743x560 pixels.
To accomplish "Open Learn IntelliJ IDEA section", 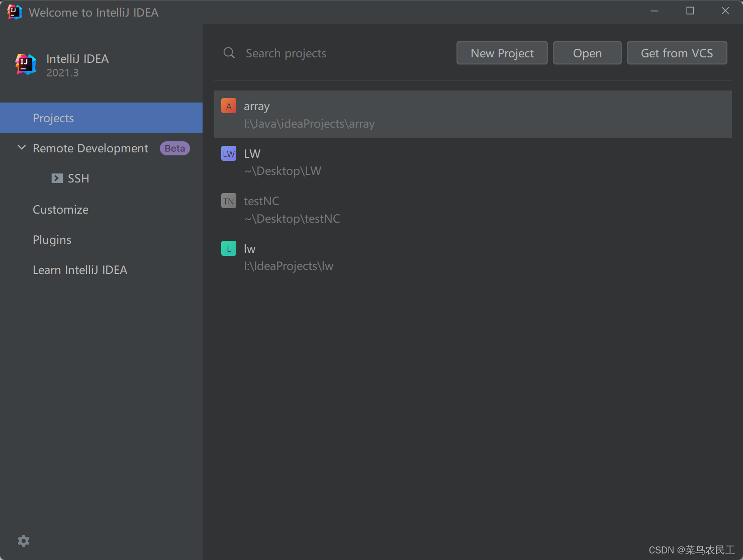I will pos(80,270).
